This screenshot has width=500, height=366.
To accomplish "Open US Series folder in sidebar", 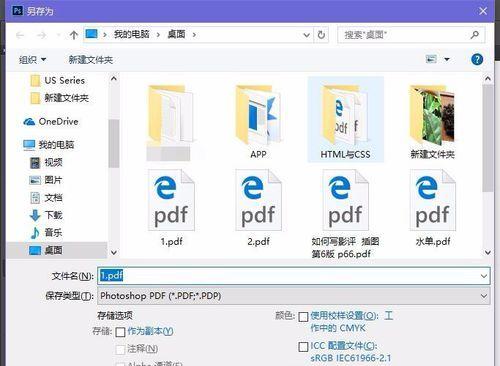I will pyautogui.click(x=58, y=81).
